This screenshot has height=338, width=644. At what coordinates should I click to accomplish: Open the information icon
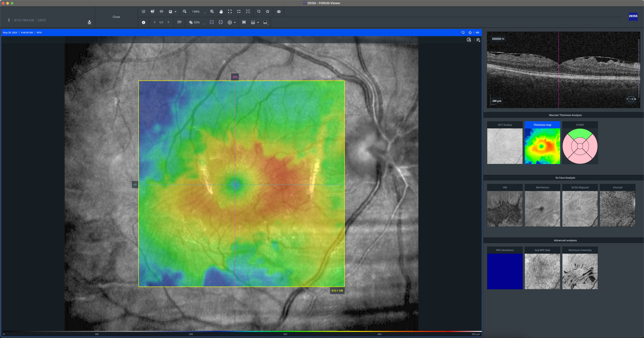143,22
